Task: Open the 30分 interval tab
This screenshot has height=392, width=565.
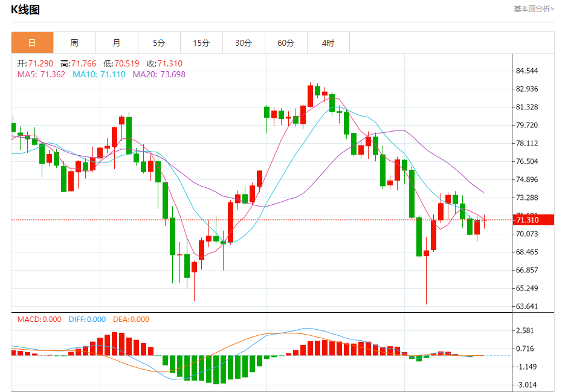Action: 244,43
